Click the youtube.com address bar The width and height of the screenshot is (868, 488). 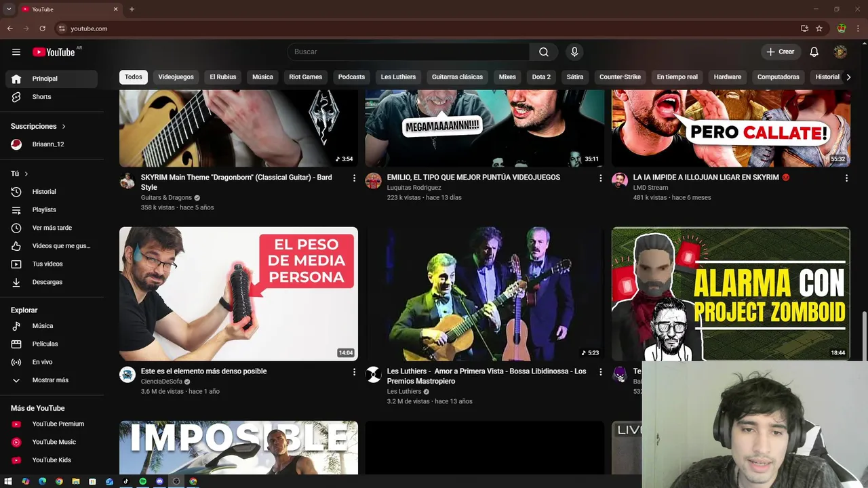[427, 28]
